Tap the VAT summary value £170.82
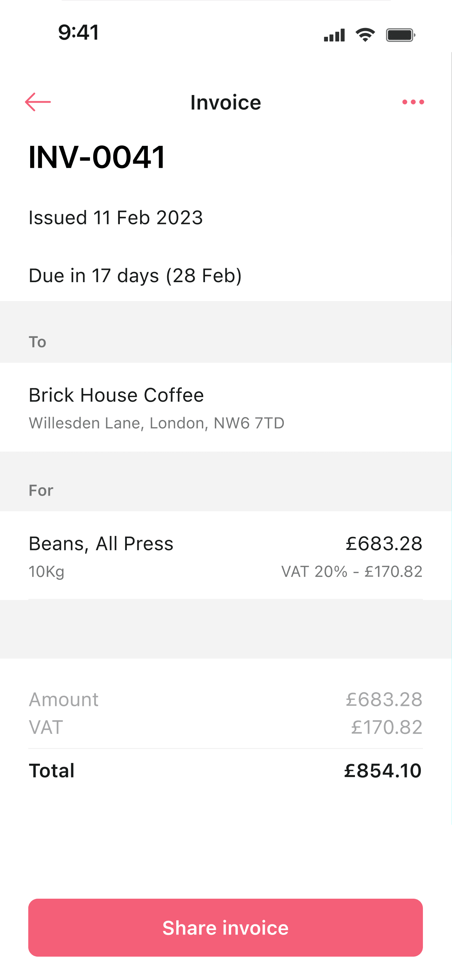452x980 pixels. pyautogui.click(x=386, y=727)
